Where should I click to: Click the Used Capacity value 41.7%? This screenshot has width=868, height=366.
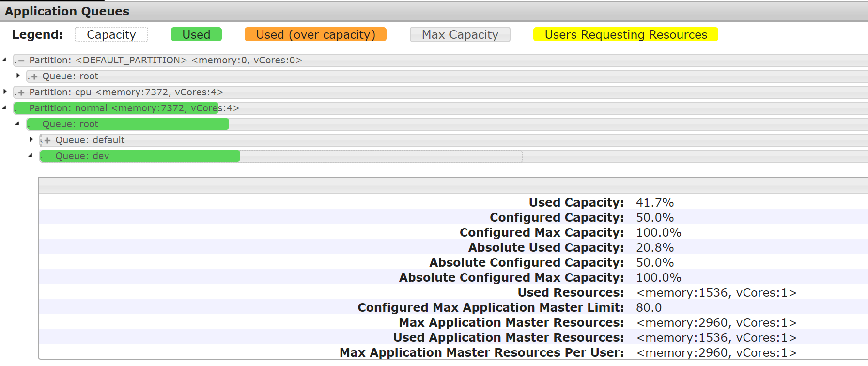click(x=654, y=203)
